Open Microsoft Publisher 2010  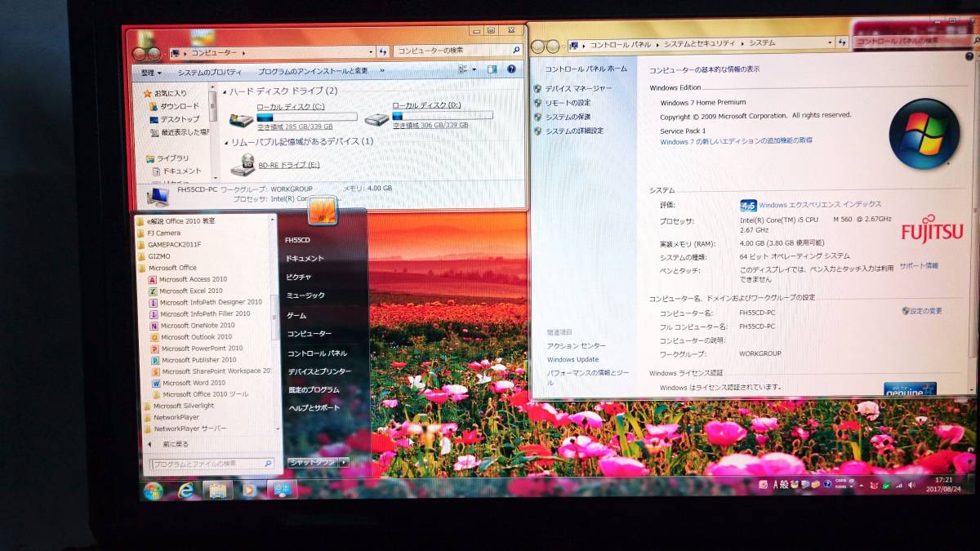pyautogui.click(x=194, y=359)
